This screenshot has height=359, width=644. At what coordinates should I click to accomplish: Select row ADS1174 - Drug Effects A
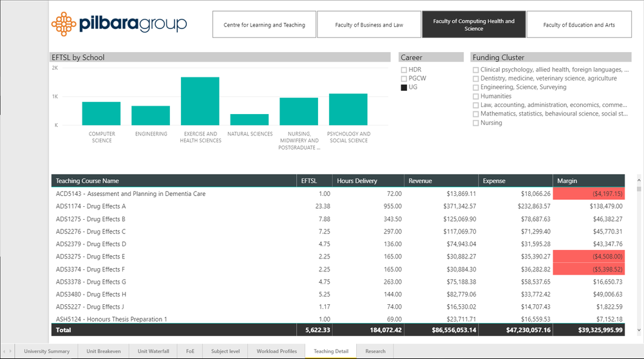pyautogui.click(x=338, y=206)
